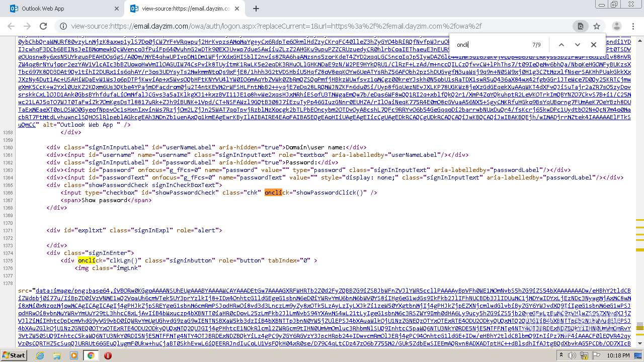Jump to the previous find match

(x=561, y=45)
